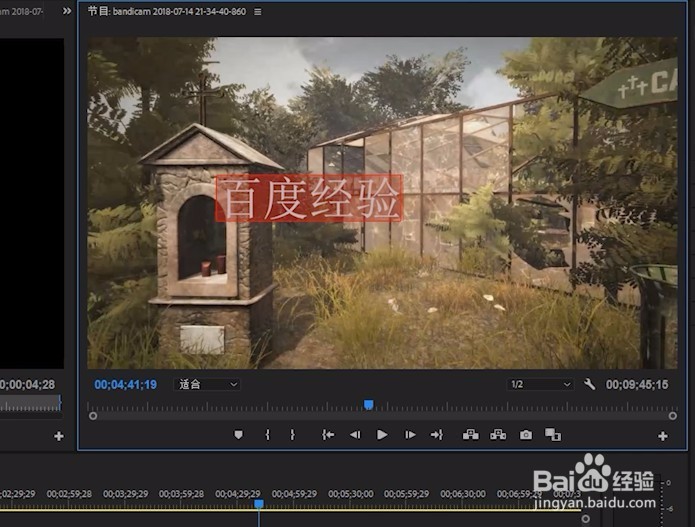Open zoom level dropdown 适合
The image size is (695, 527).
pyautogui.click(x=207, y=384)
